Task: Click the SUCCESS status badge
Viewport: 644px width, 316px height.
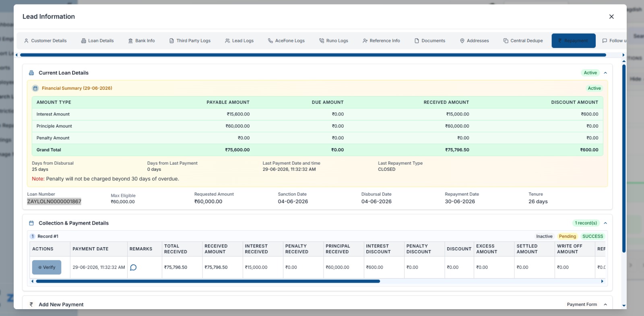Action: coord(592,236)
